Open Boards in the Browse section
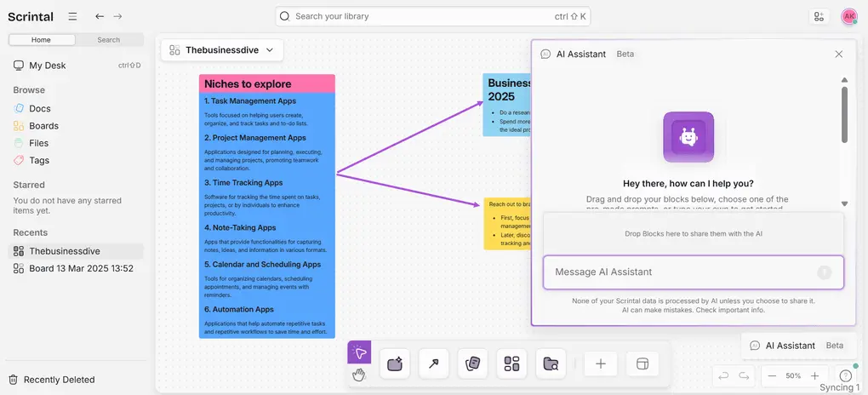Image resolution: width=868 pixels, height=395 pixels. coord(43,126)
